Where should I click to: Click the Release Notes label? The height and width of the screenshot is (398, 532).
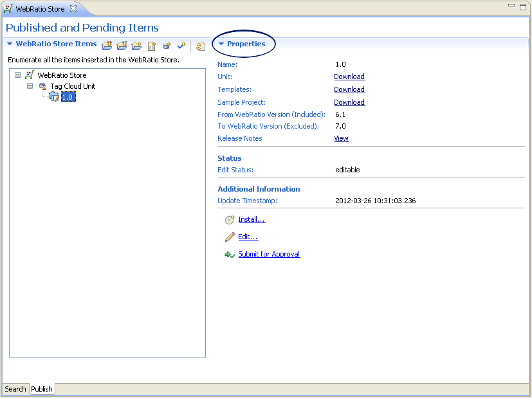tap(239, 138)
